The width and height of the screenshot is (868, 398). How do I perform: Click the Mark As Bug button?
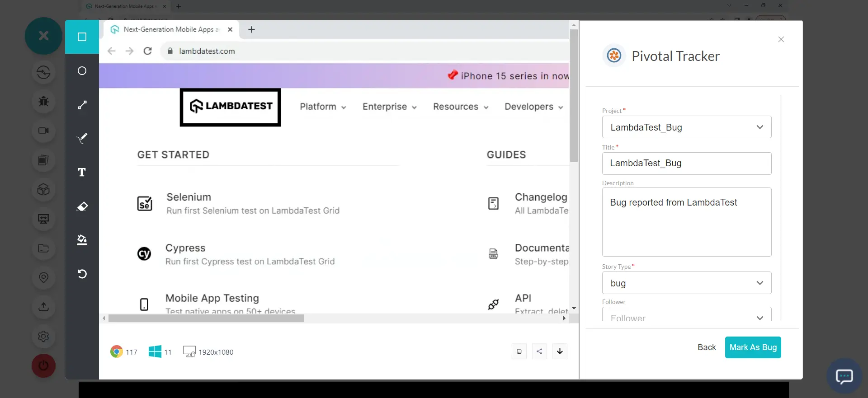(x=753, y=347)
